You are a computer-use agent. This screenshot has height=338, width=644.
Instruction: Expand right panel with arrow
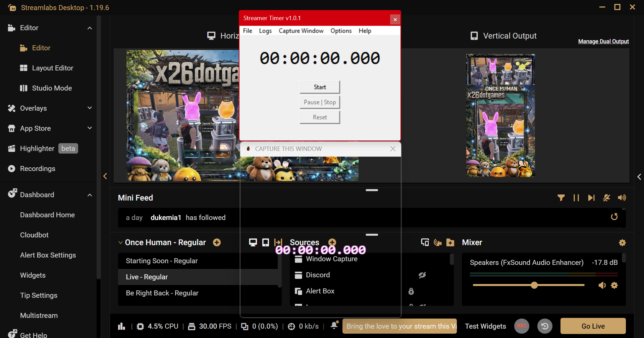(639, 177)
